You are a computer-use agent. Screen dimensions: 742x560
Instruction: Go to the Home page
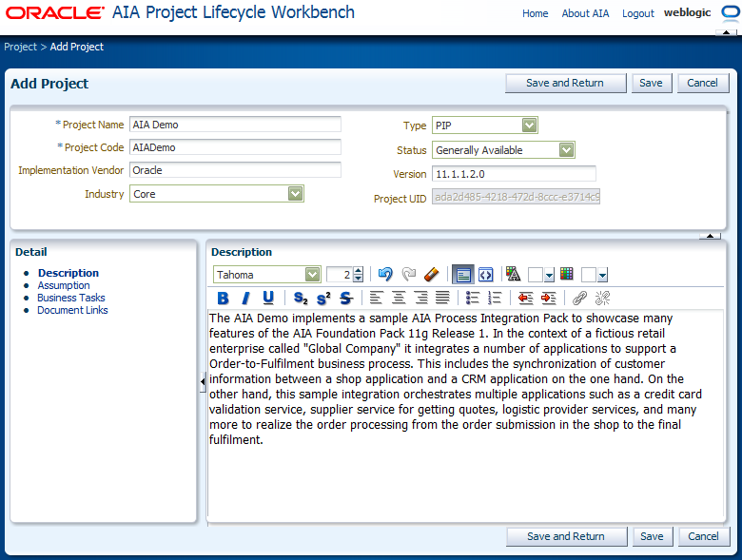point(536,13)
